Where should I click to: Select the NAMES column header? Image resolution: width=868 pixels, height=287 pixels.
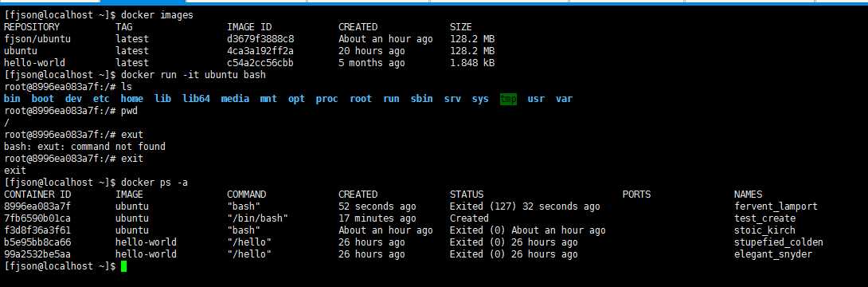point(748,195)
